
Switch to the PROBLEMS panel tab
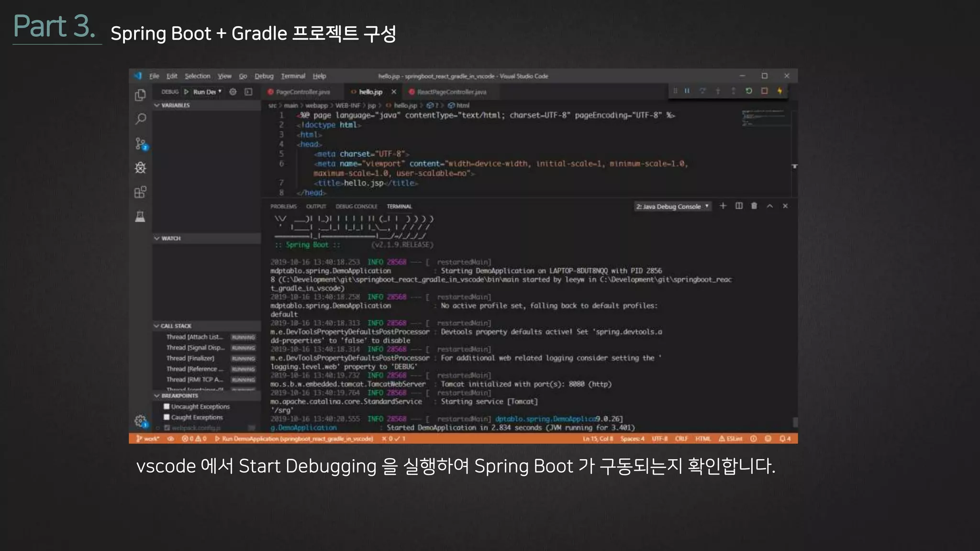click(x=283, y=206)
